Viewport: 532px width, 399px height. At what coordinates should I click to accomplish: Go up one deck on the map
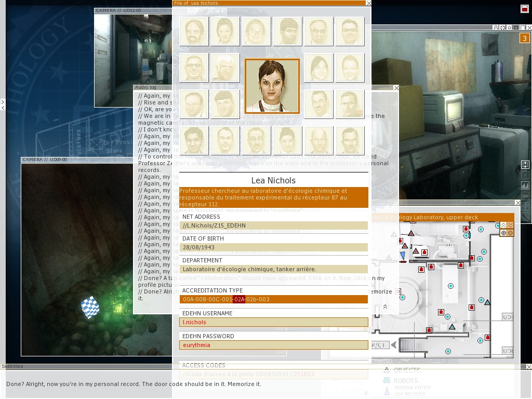503,225
